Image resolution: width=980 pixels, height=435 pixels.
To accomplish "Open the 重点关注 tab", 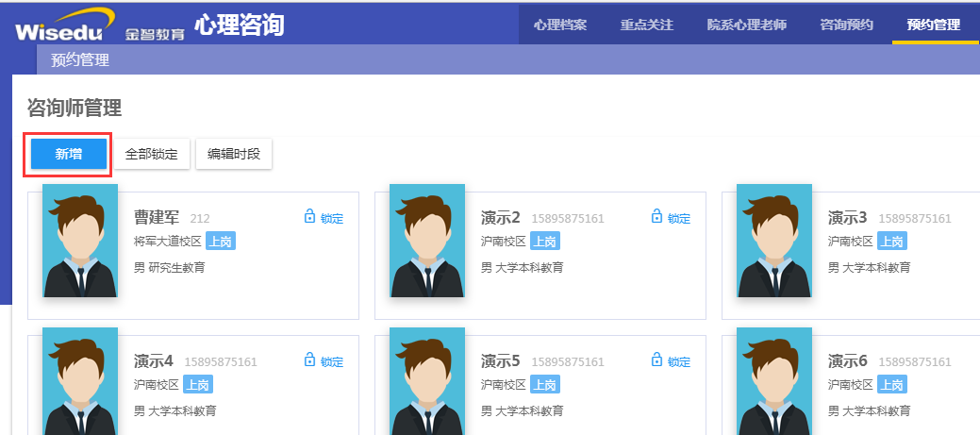I will (x=646, y=25).
